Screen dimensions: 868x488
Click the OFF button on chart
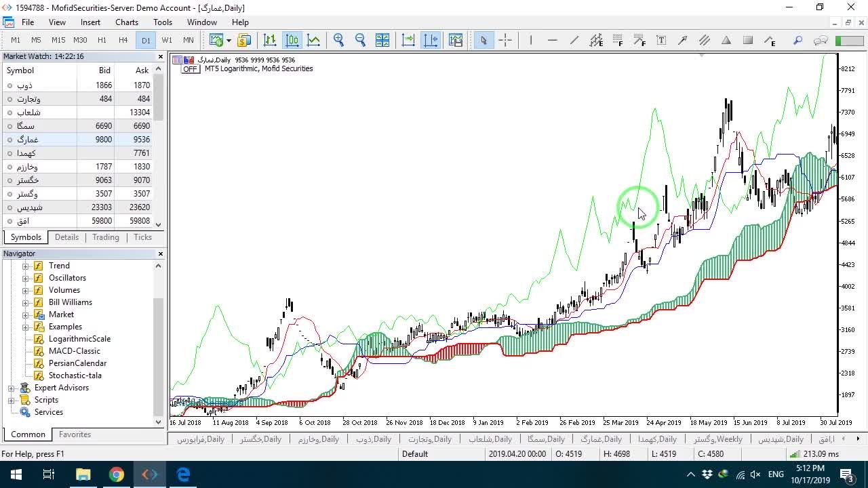(190, 69)
